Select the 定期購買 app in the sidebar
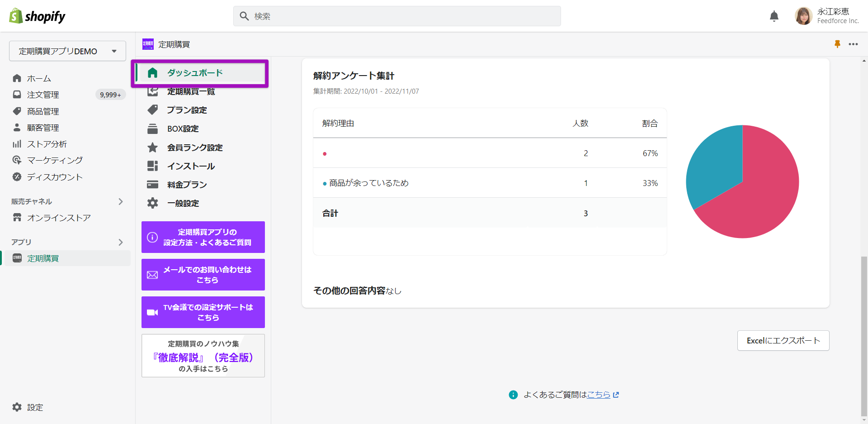 click(x=67, y=258)
